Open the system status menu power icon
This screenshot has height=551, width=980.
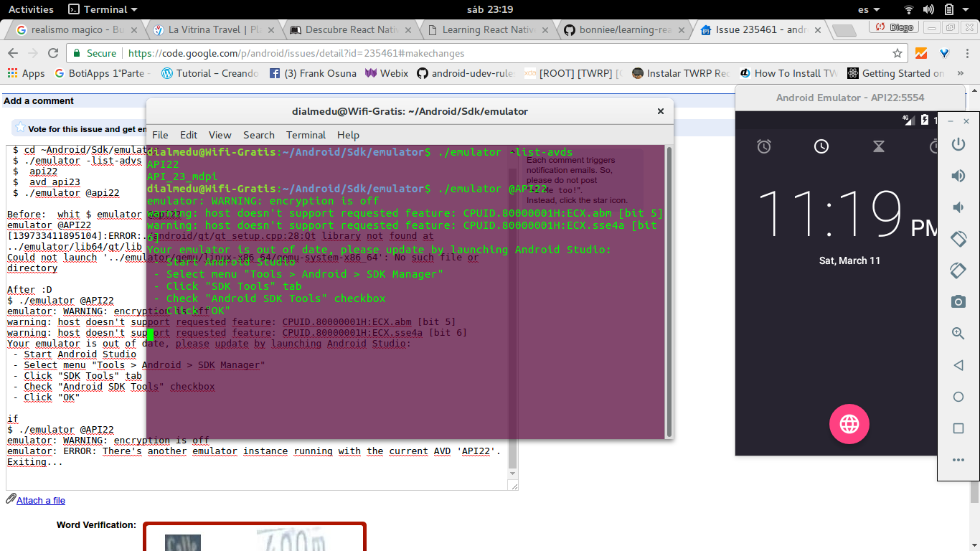point(948,9)
